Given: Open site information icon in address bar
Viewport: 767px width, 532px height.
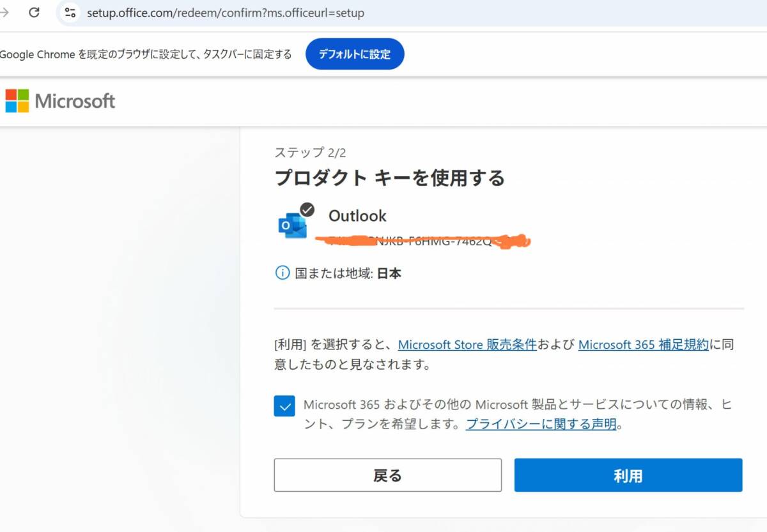Looking at the screenshot, I should [x=70, y=12].
